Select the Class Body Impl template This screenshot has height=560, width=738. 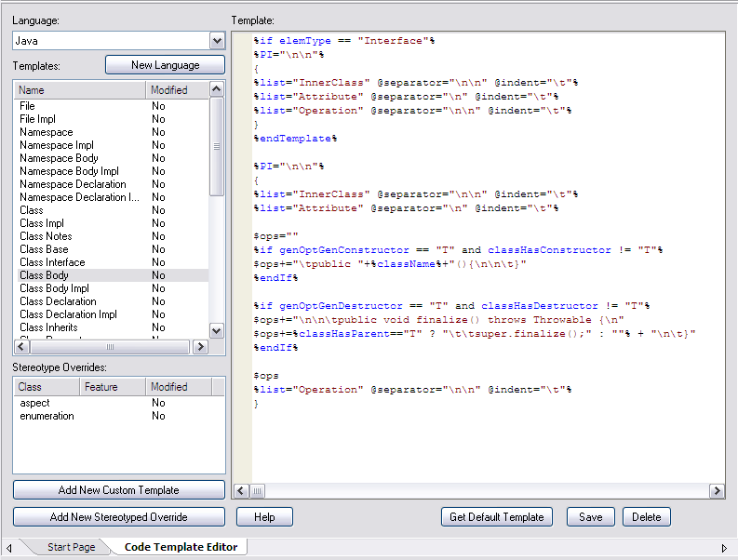pyautogui.click(x=112, y=288)
